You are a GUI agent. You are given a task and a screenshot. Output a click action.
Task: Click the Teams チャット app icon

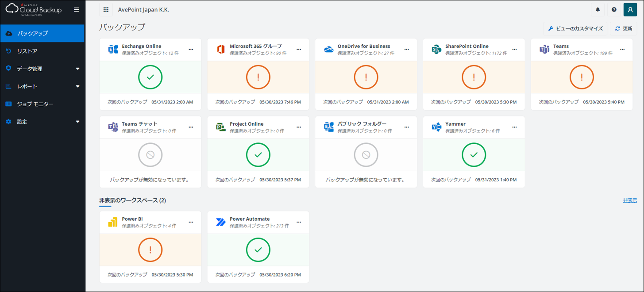[113, 127]
